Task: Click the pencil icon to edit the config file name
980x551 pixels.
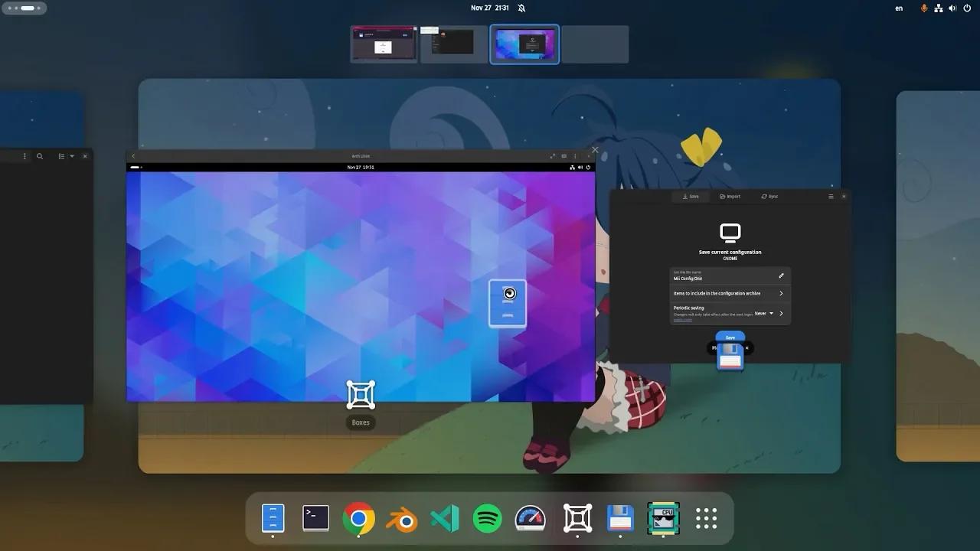Action: [x=781, y=275]
